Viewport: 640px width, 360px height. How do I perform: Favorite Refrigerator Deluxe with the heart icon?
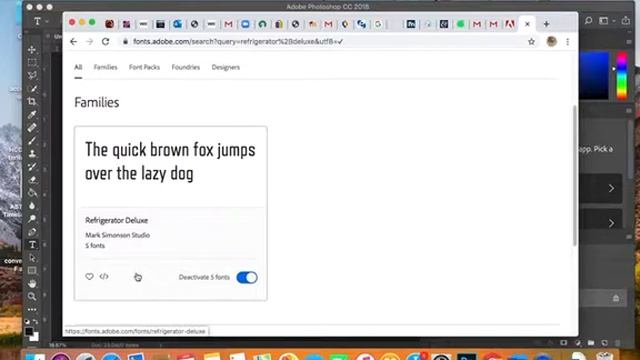[x=89, y=277]
